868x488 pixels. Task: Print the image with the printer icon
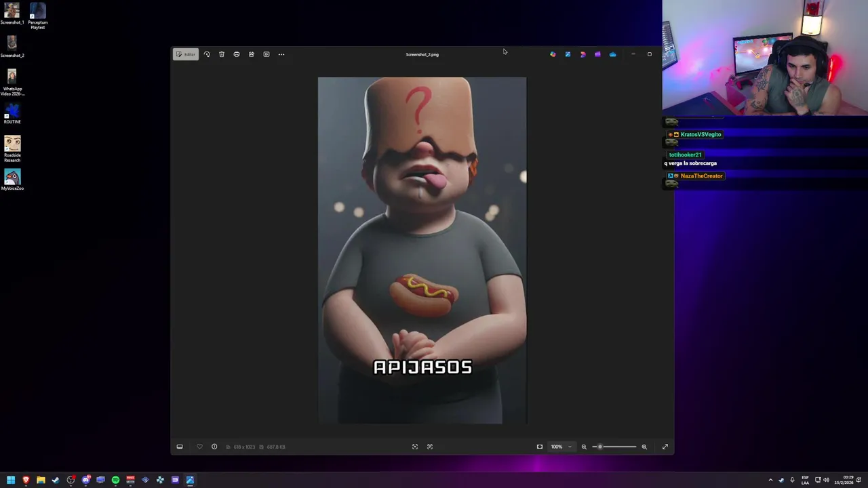click(x=237, y=54)
